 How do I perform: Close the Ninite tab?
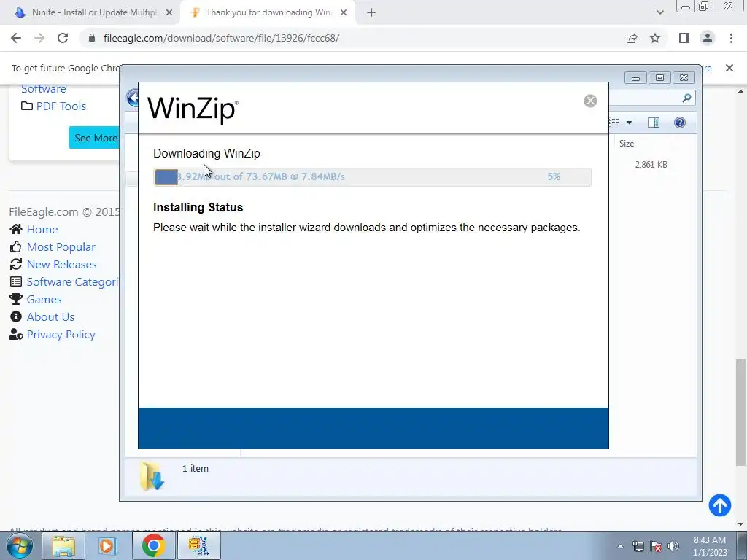(169, 12)
